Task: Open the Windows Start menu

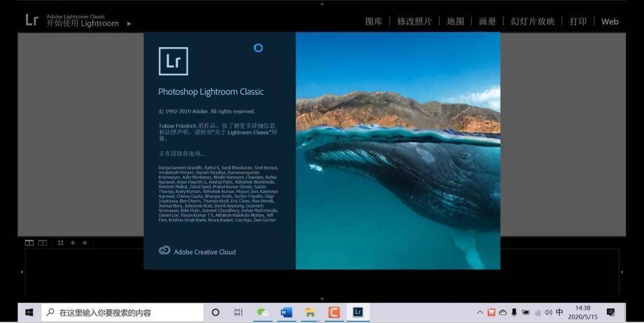Action: [x=29, y=312]
